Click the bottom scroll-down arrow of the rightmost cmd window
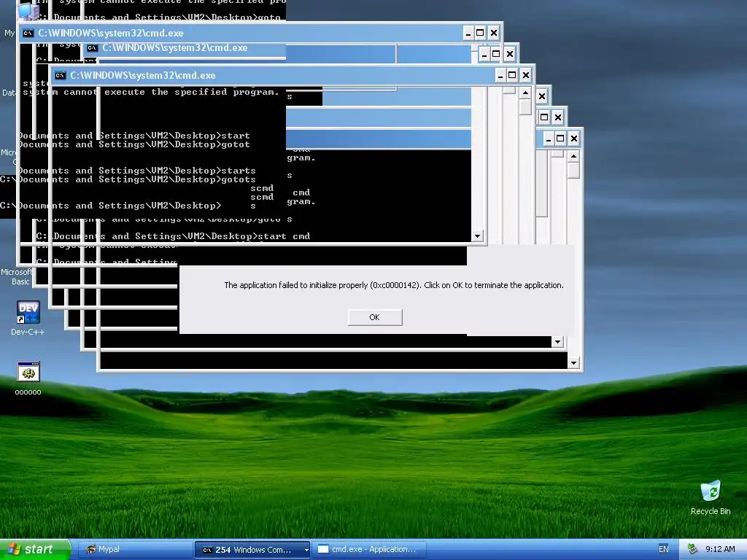This screenshot has width=747, height=560. tap(573, 363)
